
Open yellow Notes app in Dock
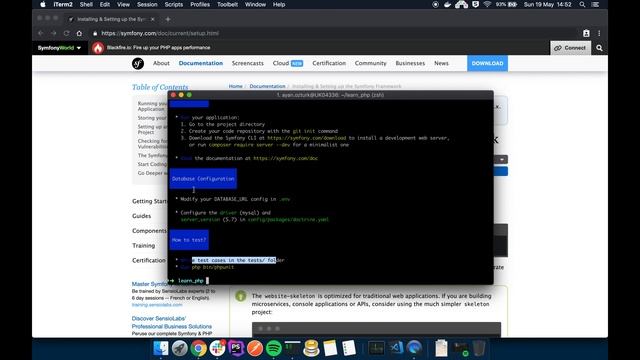click(330, 348)
